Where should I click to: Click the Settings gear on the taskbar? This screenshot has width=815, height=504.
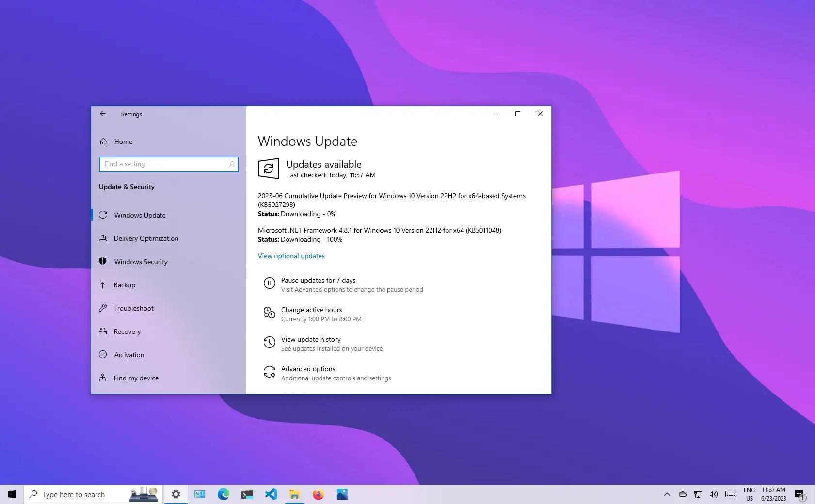click(x=176, y=494)
